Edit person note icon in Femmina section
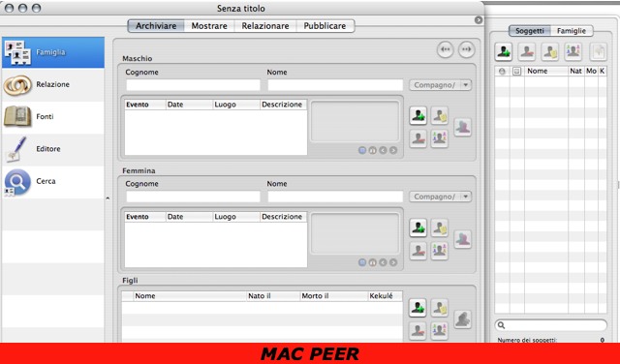 (x=439, y=227)
